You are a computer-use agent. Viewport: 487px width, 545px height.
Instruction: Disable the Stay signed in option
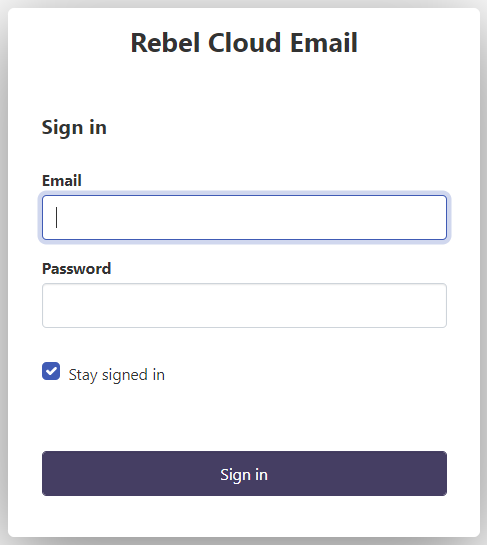51,371
